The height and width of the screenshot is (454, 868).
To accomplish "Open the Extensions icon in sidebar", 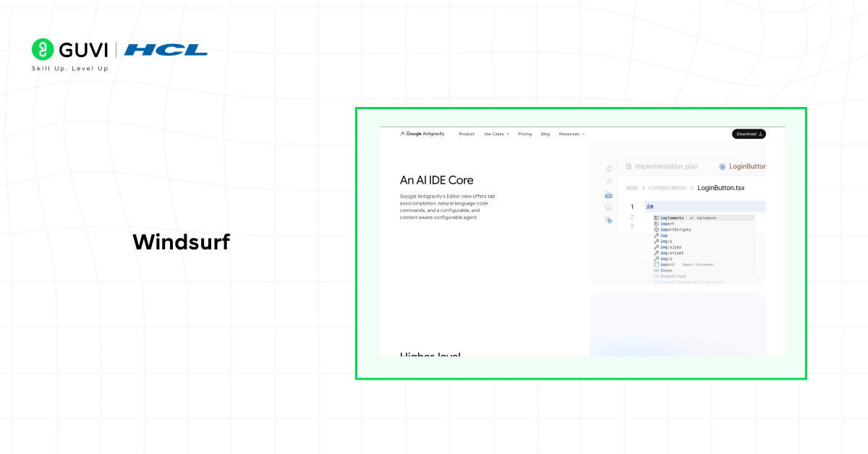I will pos(608,220).
